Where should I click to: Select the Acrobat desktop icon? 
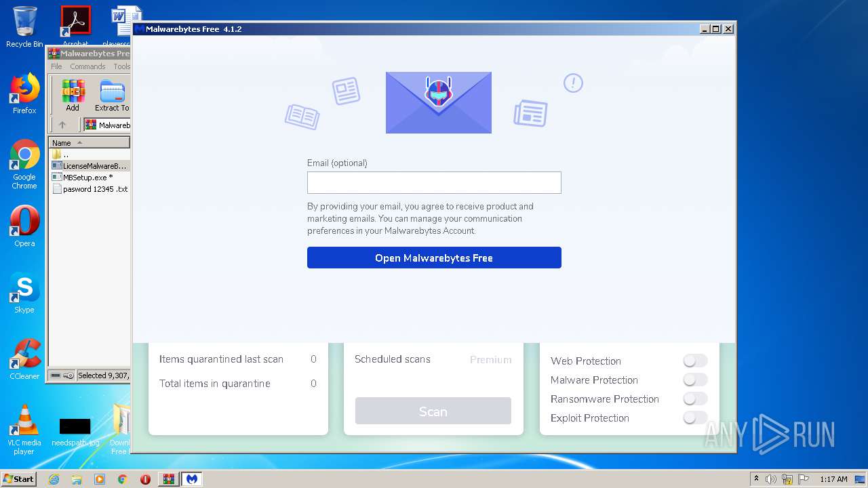[x=75, y=26]
